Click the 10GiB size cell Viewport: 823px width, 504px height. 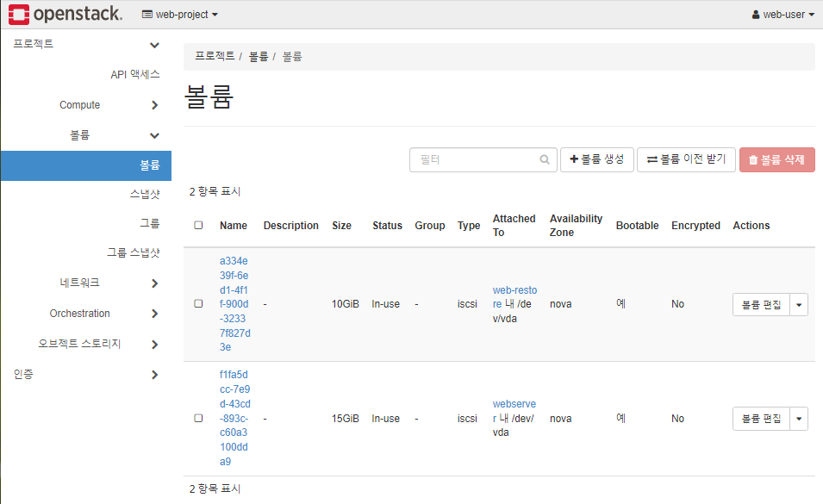pos(346,304)
